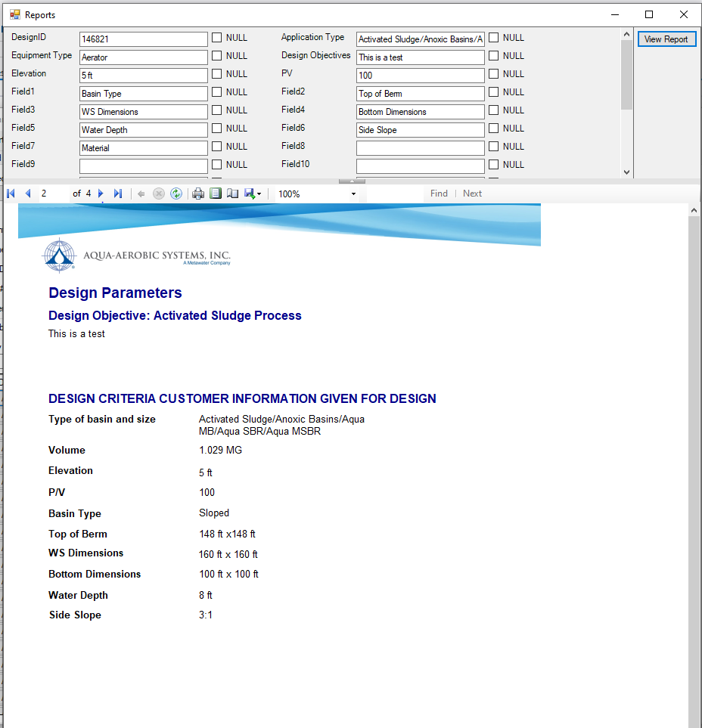Open Page Setup
Image resolution: width=702 pixels, height=728 pixels.
click(x=234, y=194)
